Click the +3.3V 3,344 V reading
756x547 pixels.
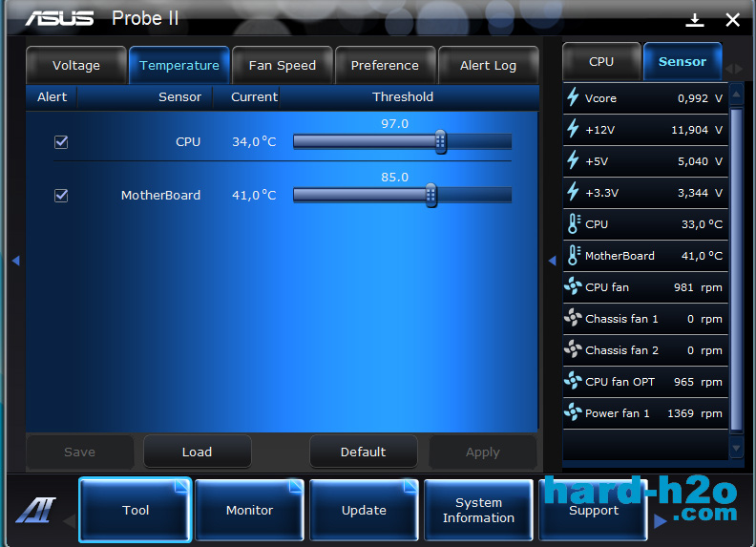click(700, 193)
